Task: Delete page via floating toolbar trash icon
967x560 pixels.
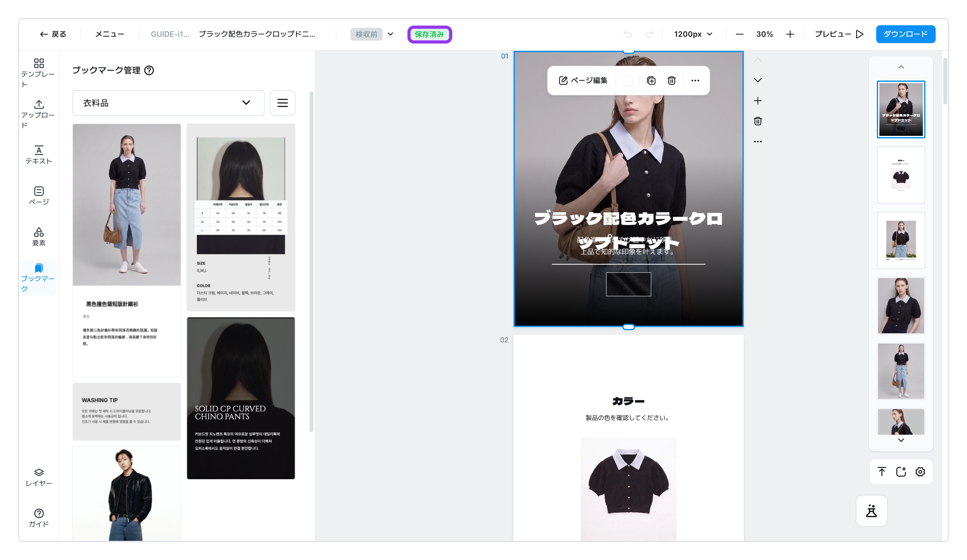Action: pos(671,81)
